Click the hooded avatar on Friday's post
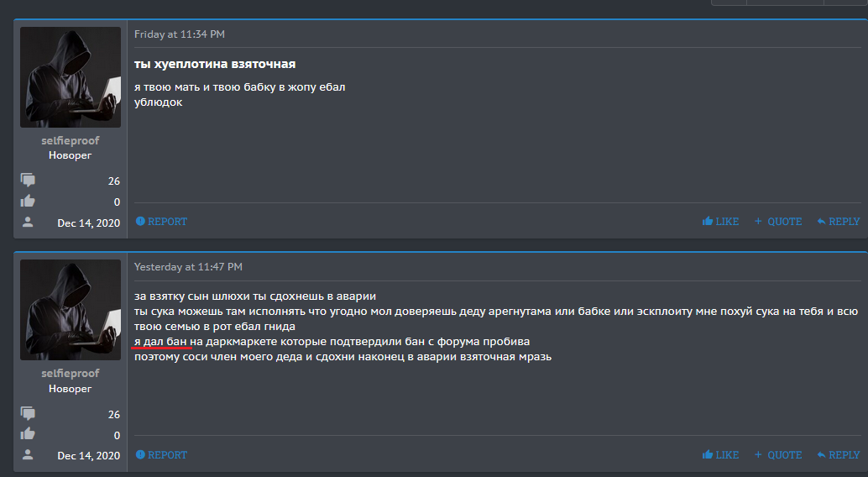868x477 pixels. click(x=70, y=77)
